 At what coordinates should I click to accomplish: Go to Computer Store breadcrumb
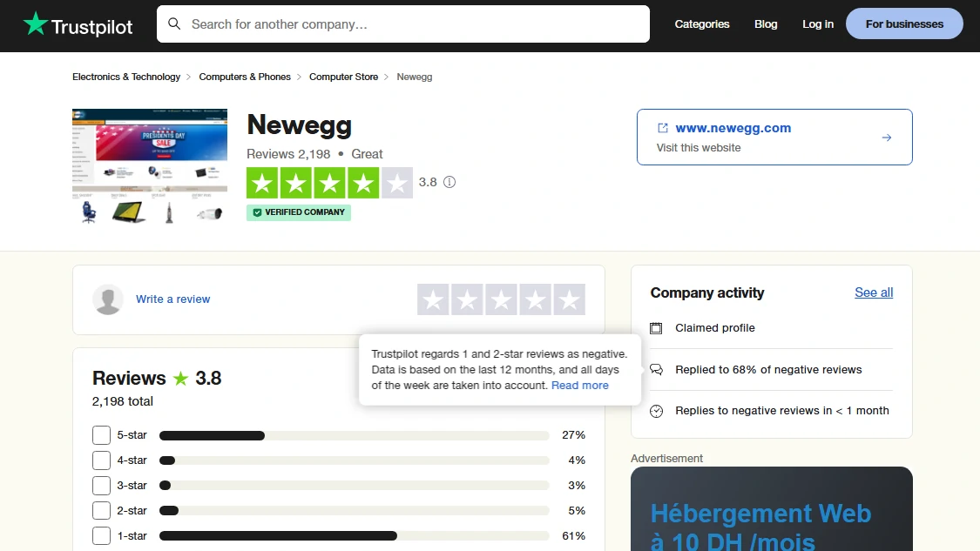[x=344, y=77]
